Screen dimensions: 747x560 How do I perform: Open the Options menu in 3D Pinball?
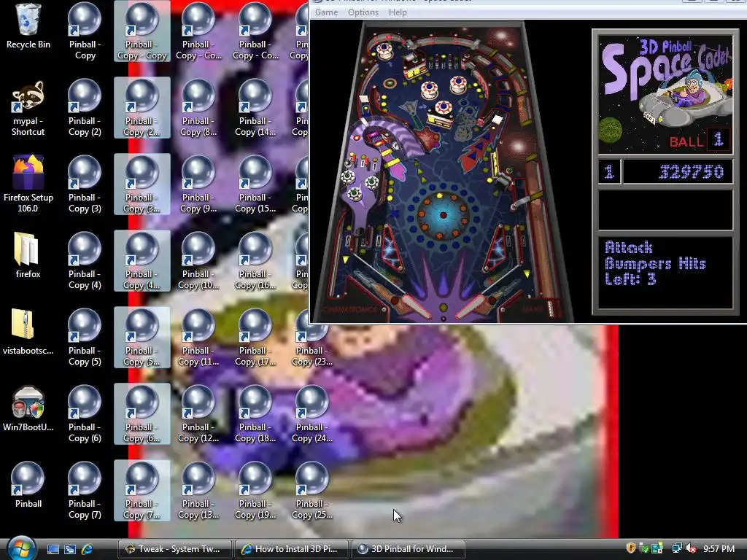coord(363,12)
